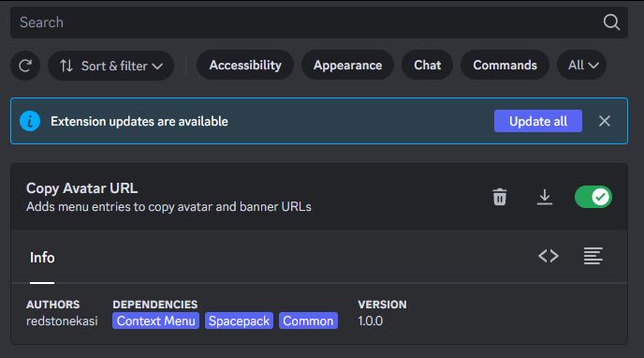Click the Context Menu dependency tag
Screen dimensions: 644x358
point(155,321)
